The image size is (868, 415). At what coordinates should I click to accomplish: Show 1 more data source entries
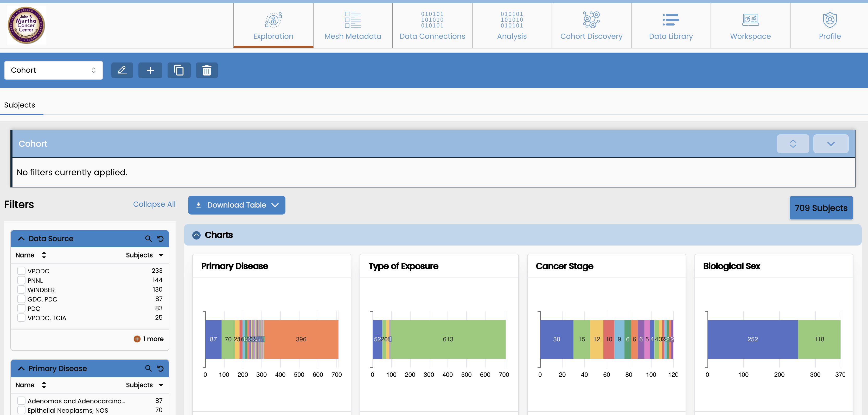tap(149, 339)
